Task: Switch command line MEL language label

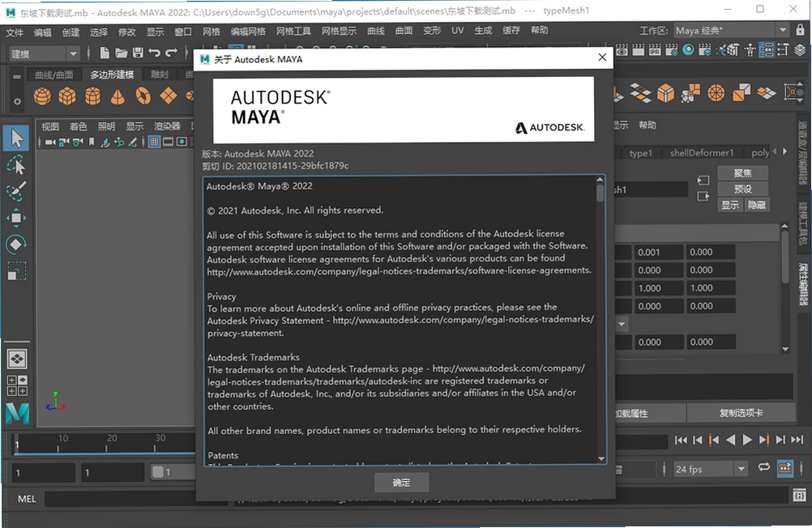Action: (27, 499)
